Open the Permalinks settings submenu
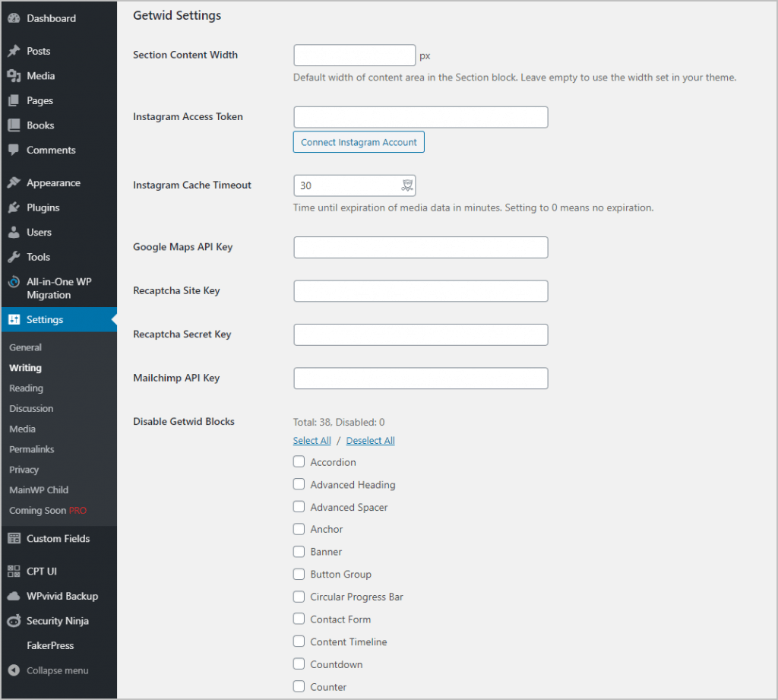Image resolution: width=778 pixels, height=700 pixels. coord(32,449)
